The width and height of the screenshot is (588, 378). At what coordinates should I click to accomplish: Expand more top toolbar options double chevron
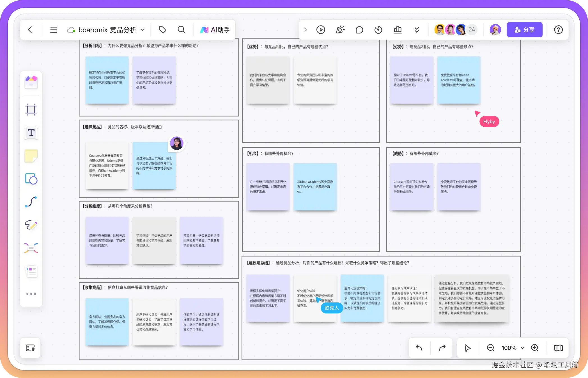pos(417,30)
